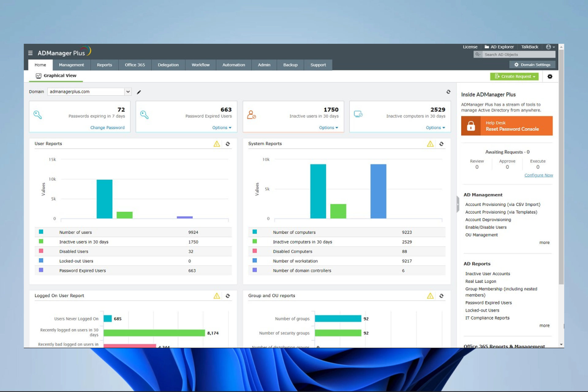The image size is (588, 392).
Task: Refresh Group and OU reports widget
Action: [x=441, y=296]
